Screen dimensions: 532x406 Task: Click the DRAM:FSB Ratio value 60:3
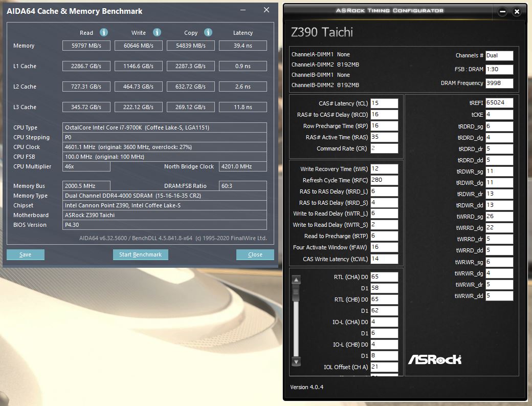click(x=243, y=186)
